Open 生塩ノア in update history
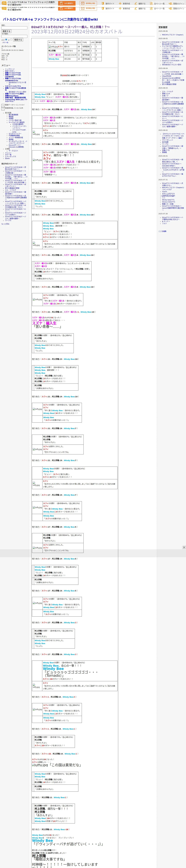 click(x=165, y=95)
